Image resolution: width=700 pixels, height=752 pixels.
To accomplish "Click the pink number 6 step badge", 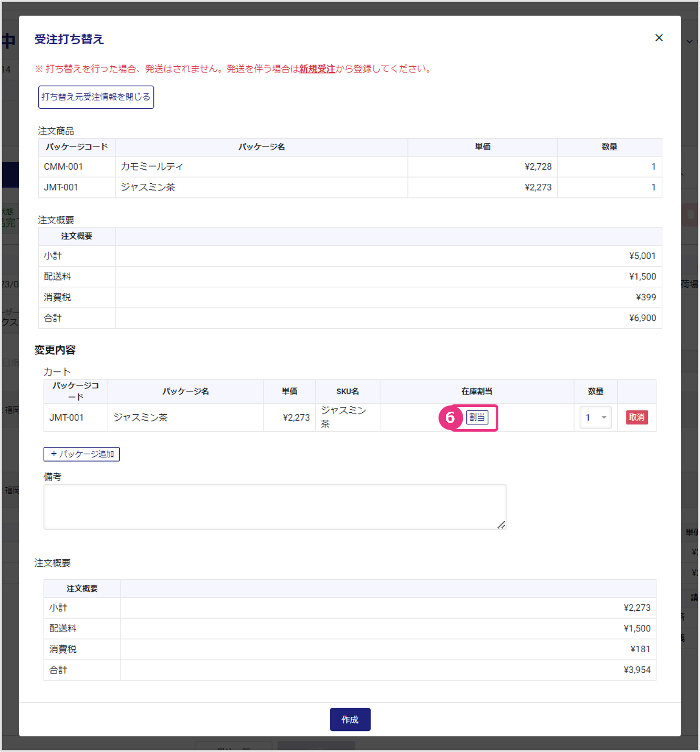I will click(450, 418).
